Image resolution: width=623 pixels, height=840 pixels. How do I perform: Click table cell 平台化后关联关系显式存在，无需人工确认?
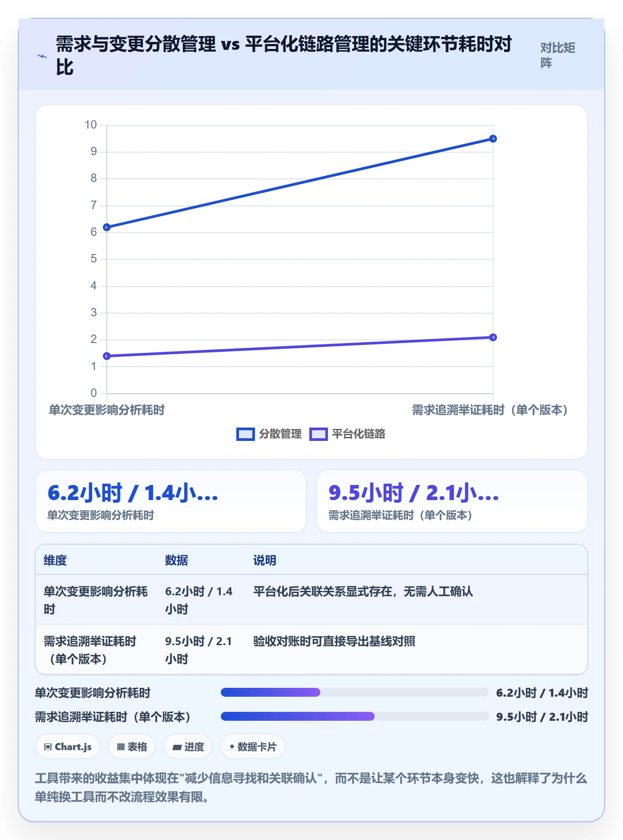click(x=363, y=591)
